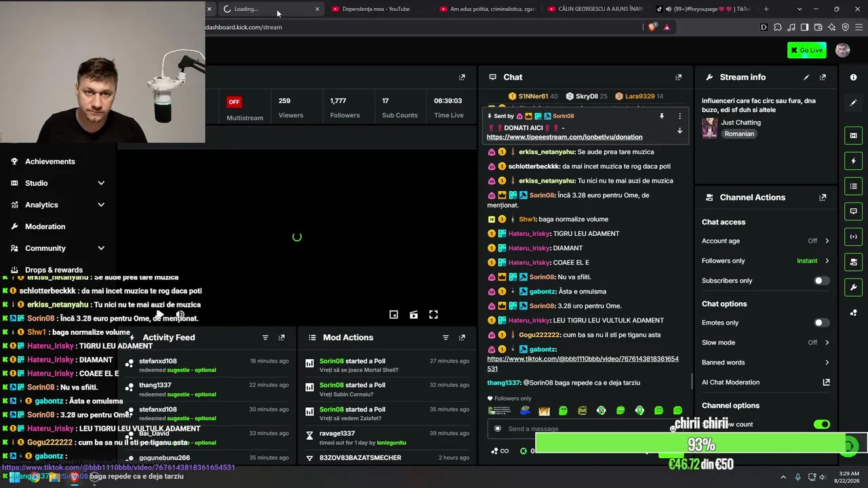Toggle the Emotes only switch
The image size is (868, 488).
tap(821, 323)
